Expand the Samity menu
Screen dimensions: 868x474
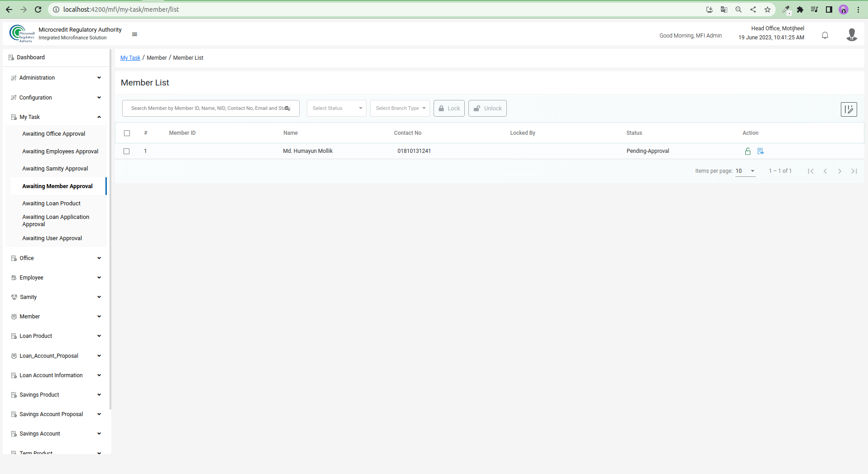tap(56, 297)
